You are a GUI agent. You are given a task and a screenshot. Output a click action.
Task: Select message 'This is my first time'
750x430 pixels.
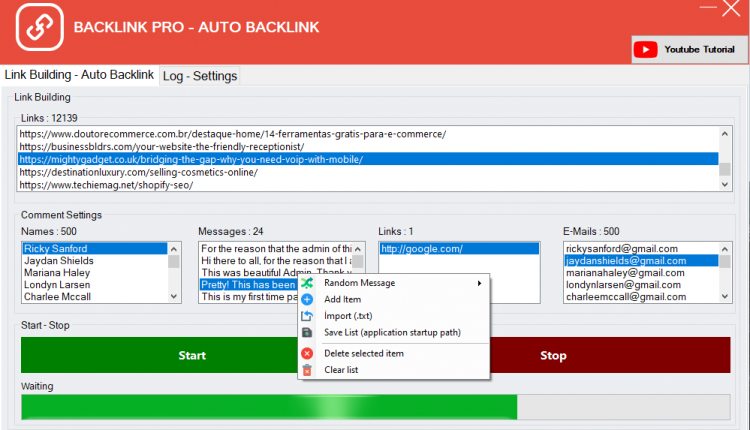(x=249, y=297)
